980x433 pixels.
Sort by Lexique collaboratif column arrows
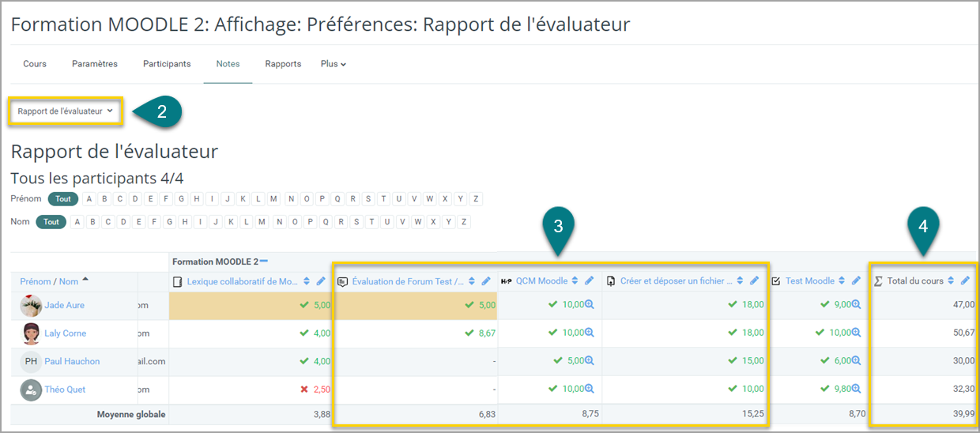[x=307, y=281]
